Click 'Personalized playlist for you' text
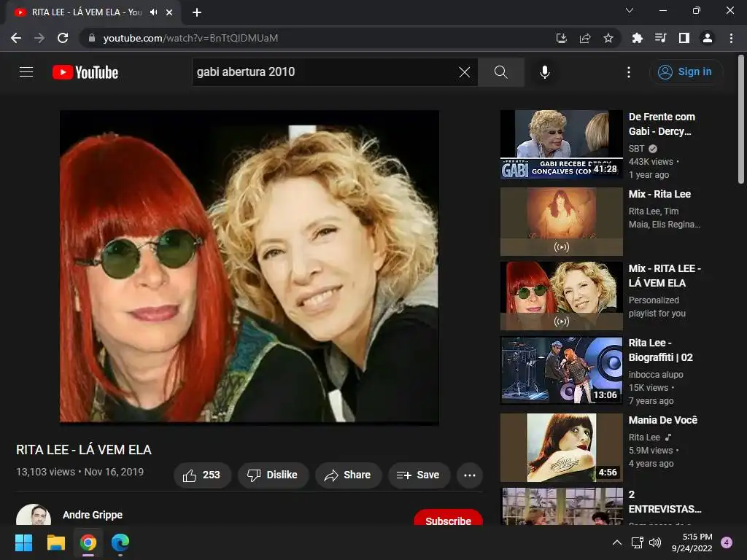Image resolution: width=747 pixels, height=560 pixels. click(657, 307)
